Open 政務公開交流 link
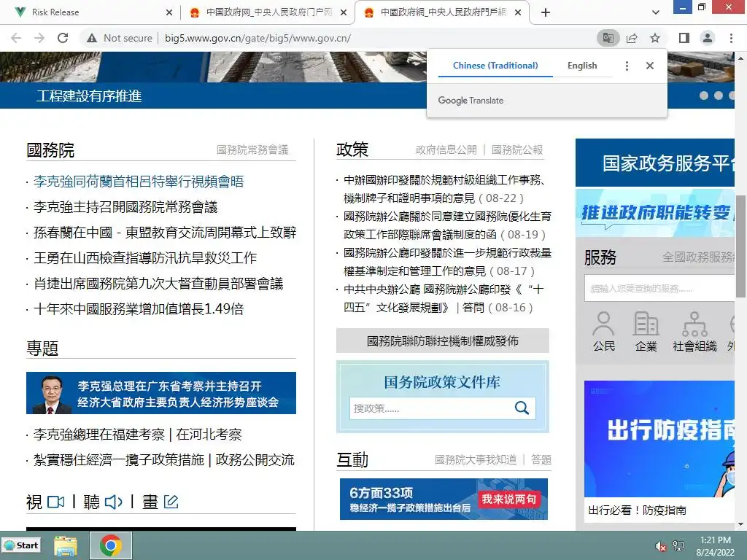This screenshot has height=560, width=747. pos(255,460)
